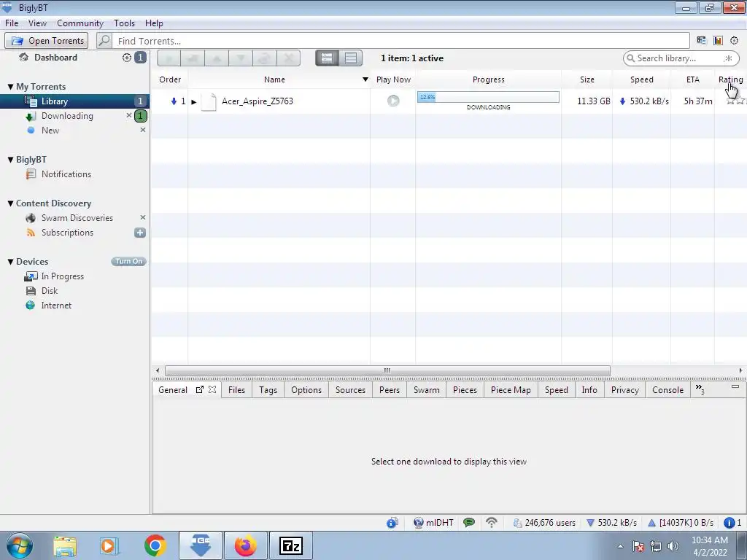Click the search magnifier icon beside Find Torrents
Image resolution: width=747 pixels, height=560 pixels.
[104, 41]
